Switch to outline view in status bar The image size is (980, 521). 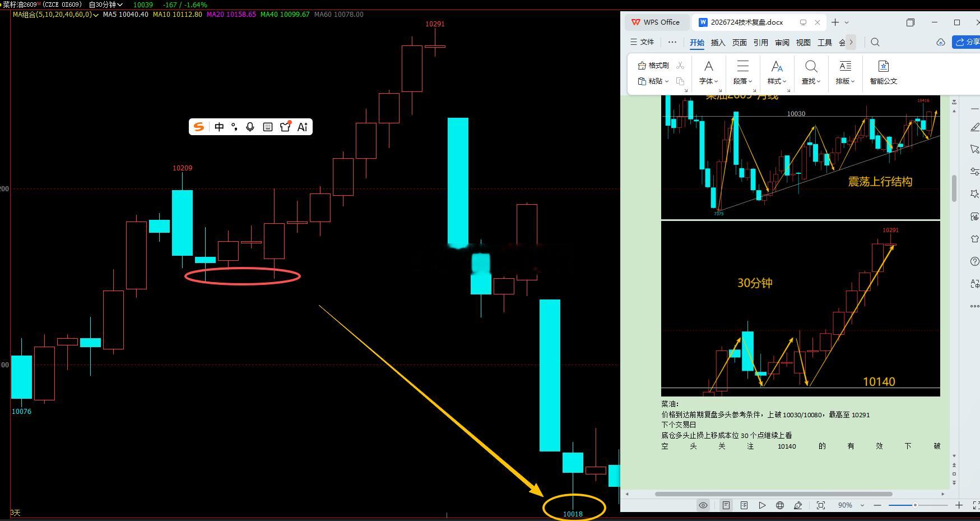click(744, 505)
